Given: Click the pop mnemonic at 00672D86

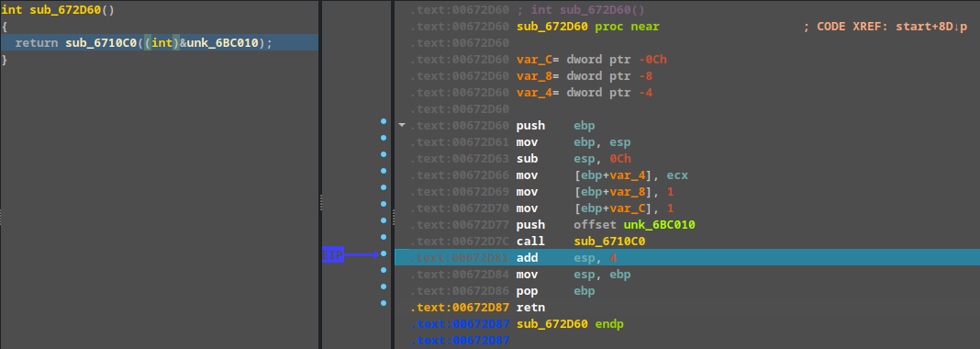Looking at the screenshot, I should coord(527,291).
